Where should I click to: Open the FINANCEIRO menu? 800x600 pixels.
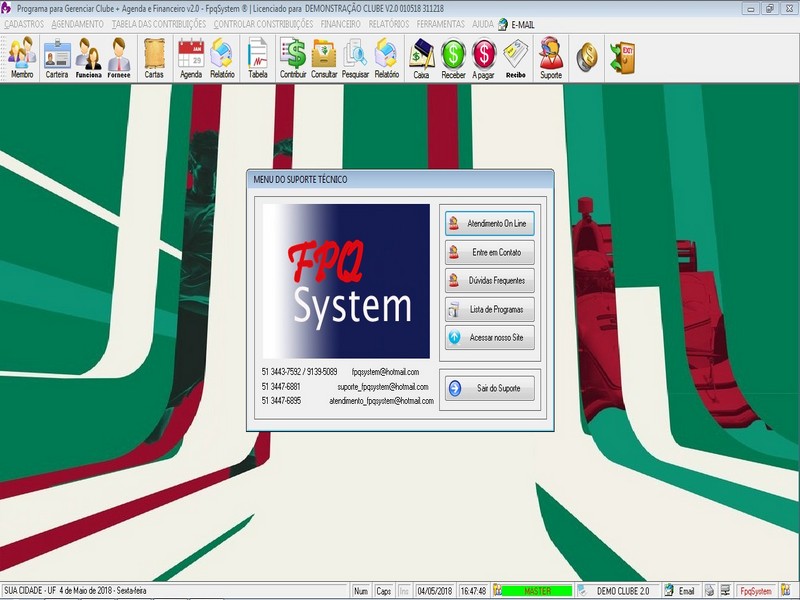(x=339, y=23)
